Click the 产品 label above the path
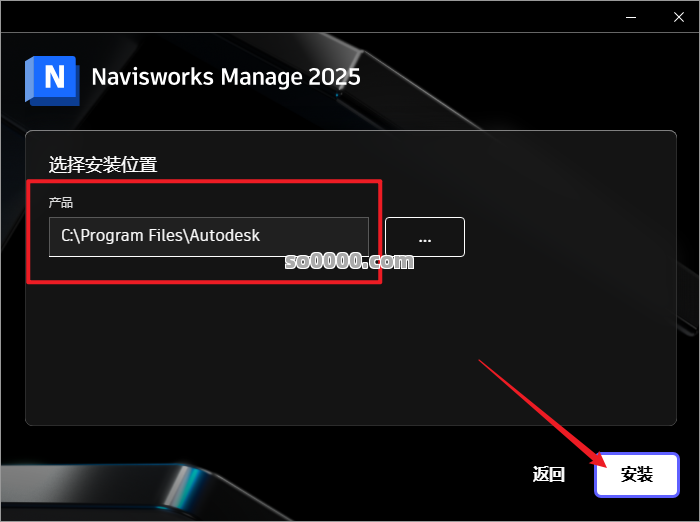Viewport: 700px width, 522px height. click(x=61, y=203)
